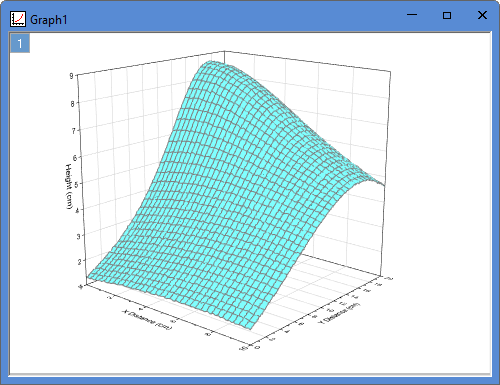500x385 pixels.
Task: Click Z axis tick label 6
Action: 75,158
